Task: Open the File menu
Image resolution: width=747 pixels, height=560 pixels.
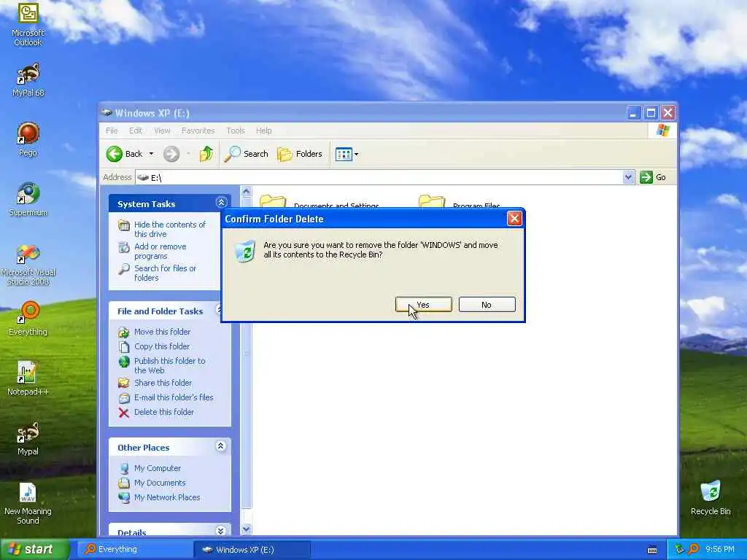Action: 112,131
